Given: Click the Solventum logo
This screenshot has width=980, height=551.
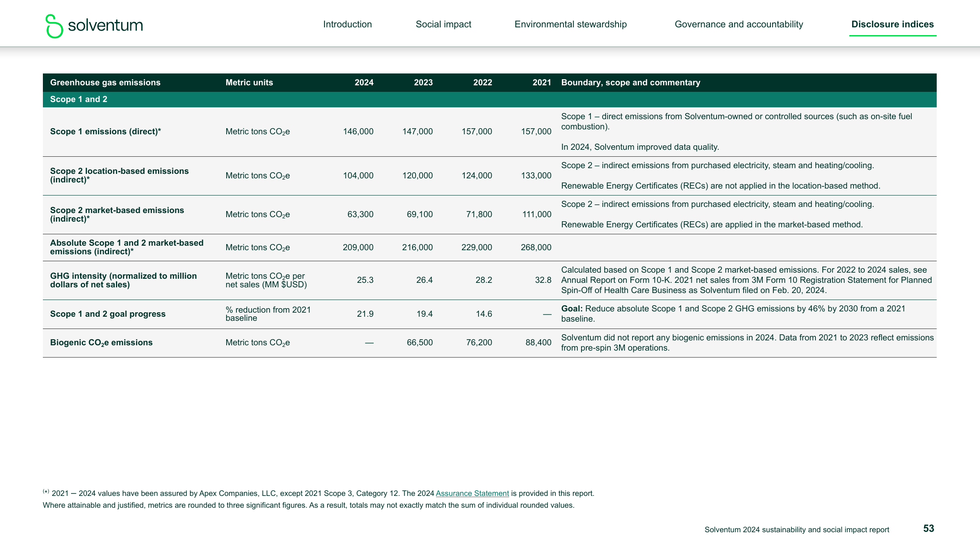Looking at the screenshot, I should point(94,26).
